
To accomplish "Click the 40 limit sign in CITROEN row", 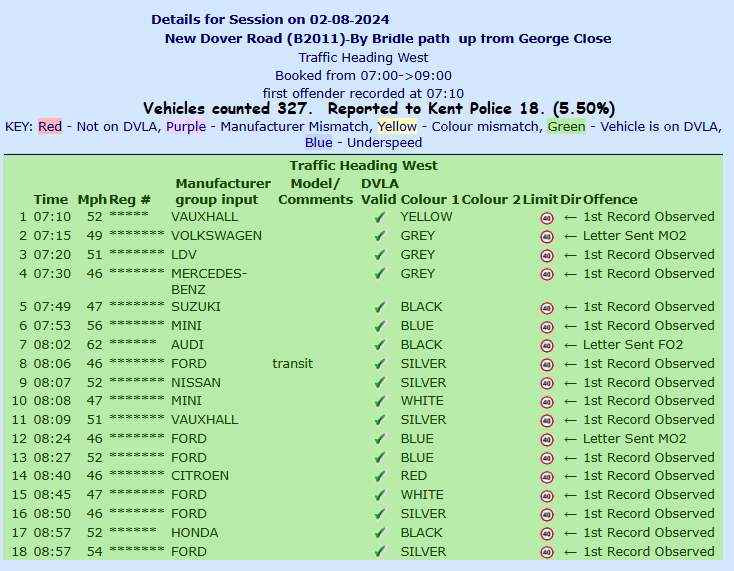I will click(547, 477).
